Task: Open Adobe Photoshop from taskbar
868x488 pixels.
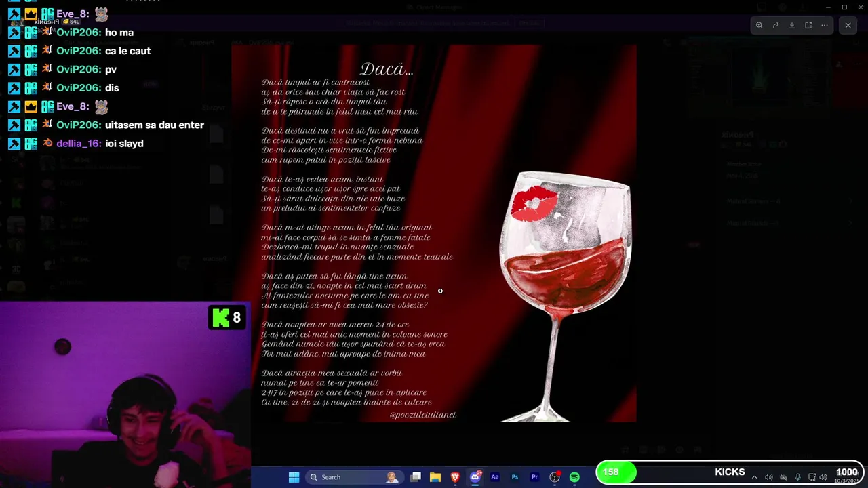Action: [x=515, y=477]
